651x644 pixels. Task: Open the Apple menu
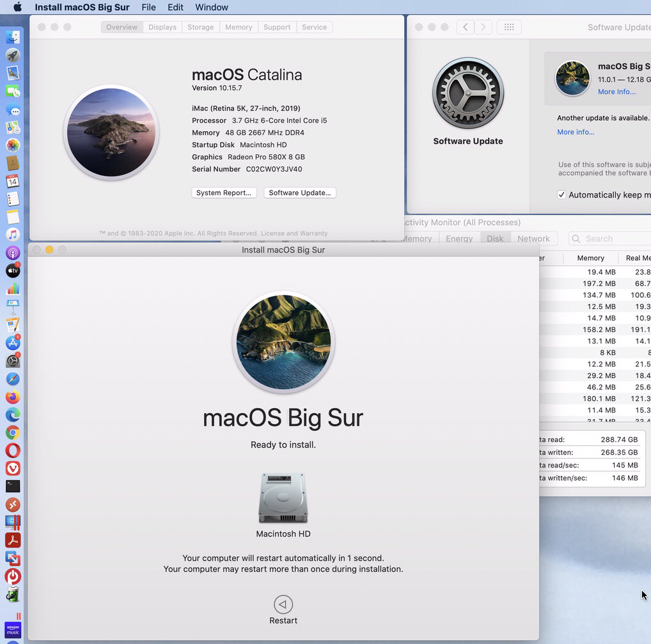point(17,7)
